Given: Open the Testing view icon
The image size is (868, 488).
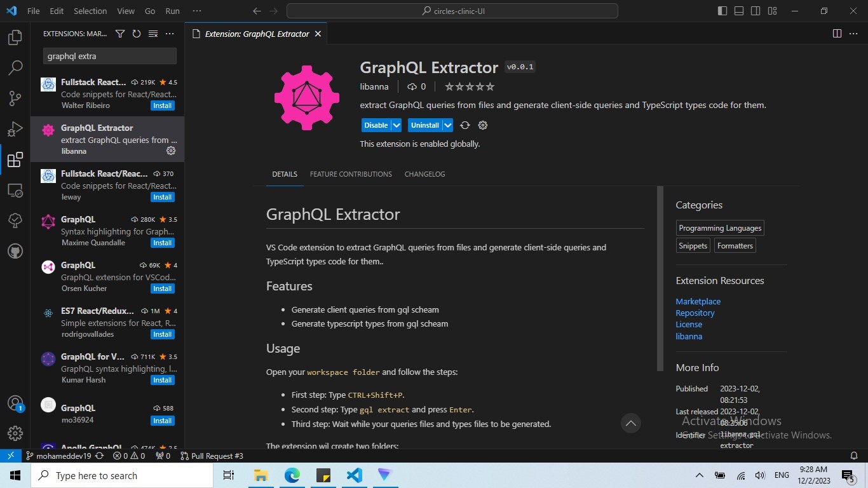Looking at the screenshot, I should 15,220.
